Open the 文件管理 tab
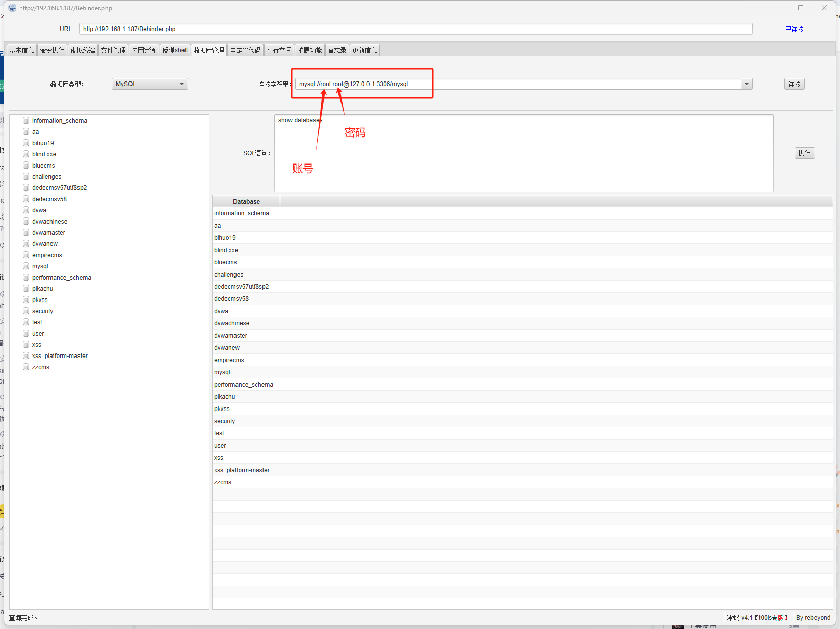Screen dimensions: 840x629 [x=113, y=50]
